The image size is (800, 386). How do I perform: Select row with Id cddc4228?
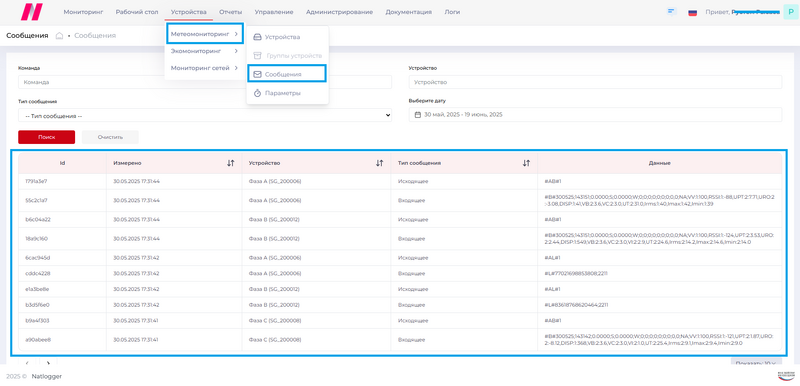point(400,273)
